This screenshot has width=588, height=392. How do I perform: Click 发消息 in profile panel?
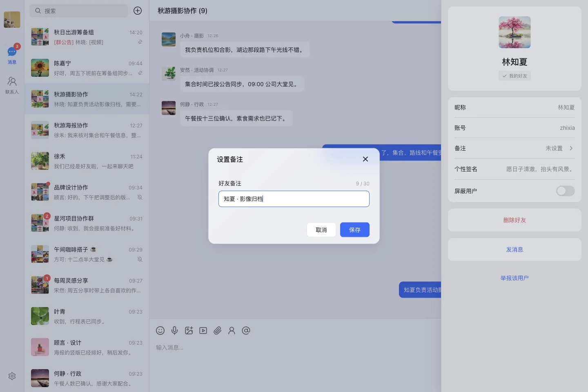point(514,249)
